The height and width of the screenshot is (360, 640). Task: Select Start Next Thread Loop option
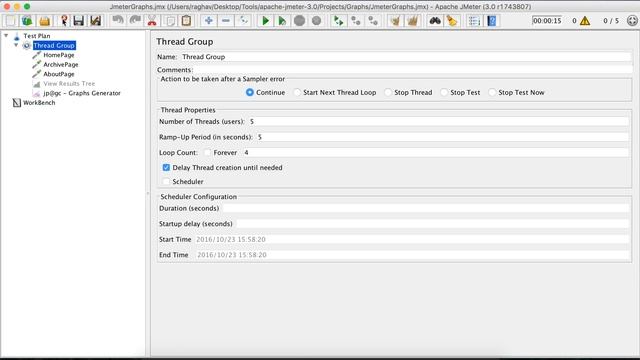(297, 93)
